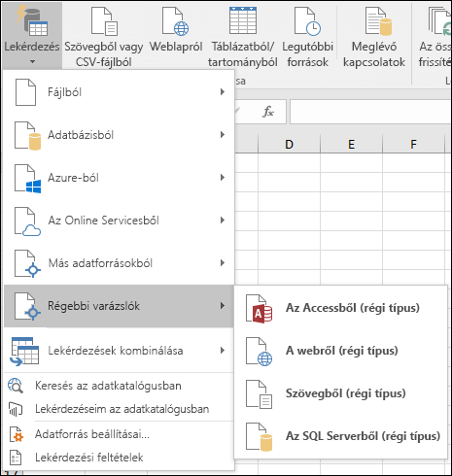Choose Az Accessből (régi típus) icon
This screenshot has height=476, width=452.
point(259,309)
